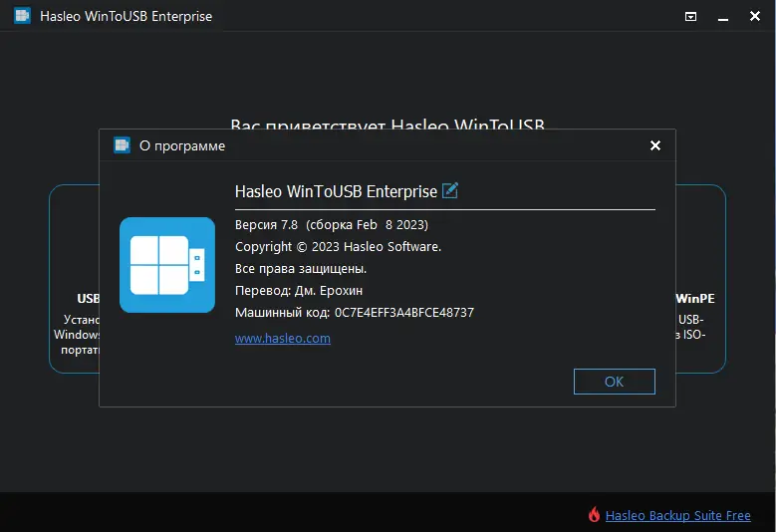Click the large WinToUSB logo in the dialog
Screen dimensions: 776x532
pos(167,265)
